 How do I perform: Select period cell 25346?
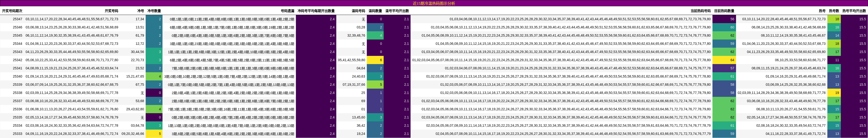18,27
